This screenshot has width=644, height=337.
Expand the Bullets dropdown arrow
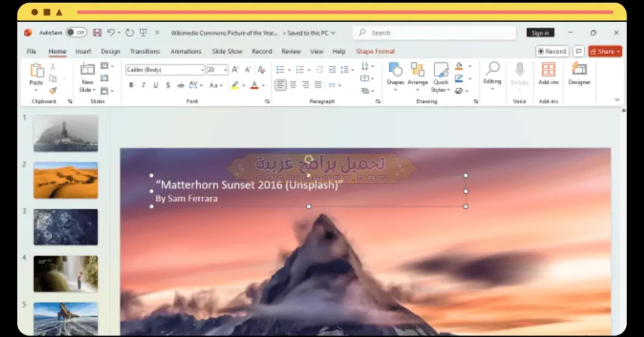(x=289, y=70)
